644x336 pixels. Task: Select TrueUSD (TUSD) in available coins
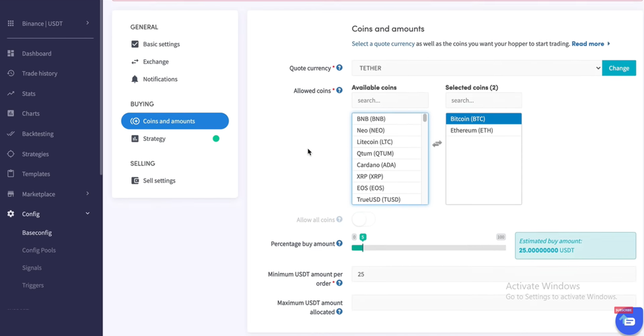pyautogui.click(x=387, y=199)
